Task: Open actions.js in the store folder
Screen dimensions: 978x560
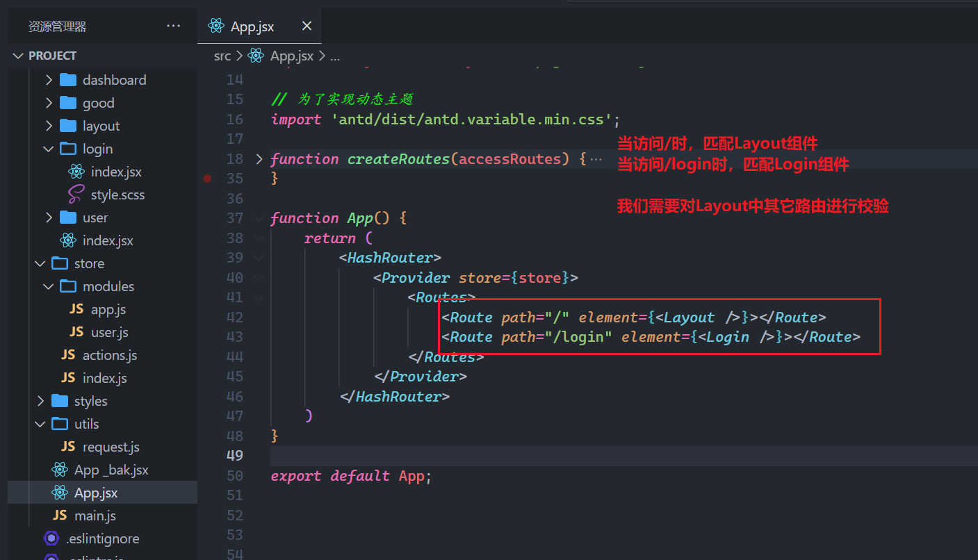Action: 110,355
